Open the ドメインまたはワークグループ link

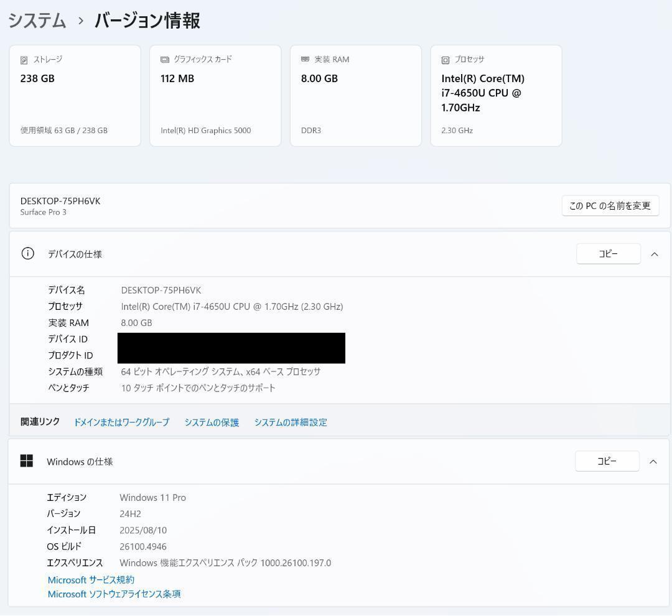pyautogui.click(x=121, y=422)
